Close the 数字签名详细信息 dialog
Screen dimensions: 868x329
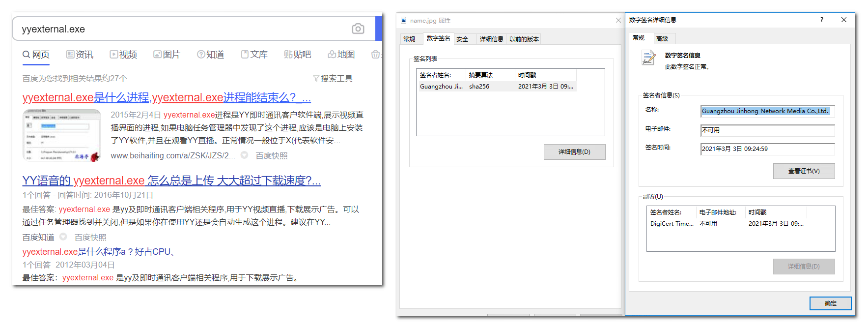tap(844, 20)
